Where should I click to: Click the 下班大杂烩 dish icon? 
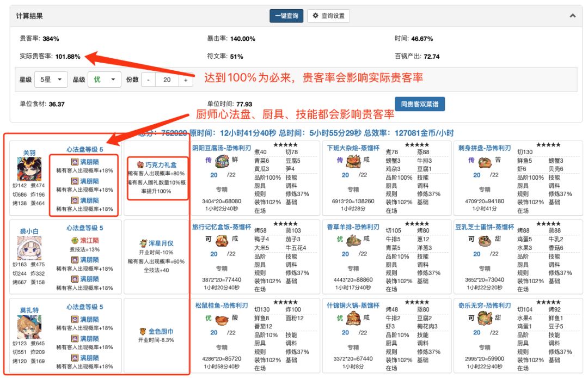pos(353,161)
